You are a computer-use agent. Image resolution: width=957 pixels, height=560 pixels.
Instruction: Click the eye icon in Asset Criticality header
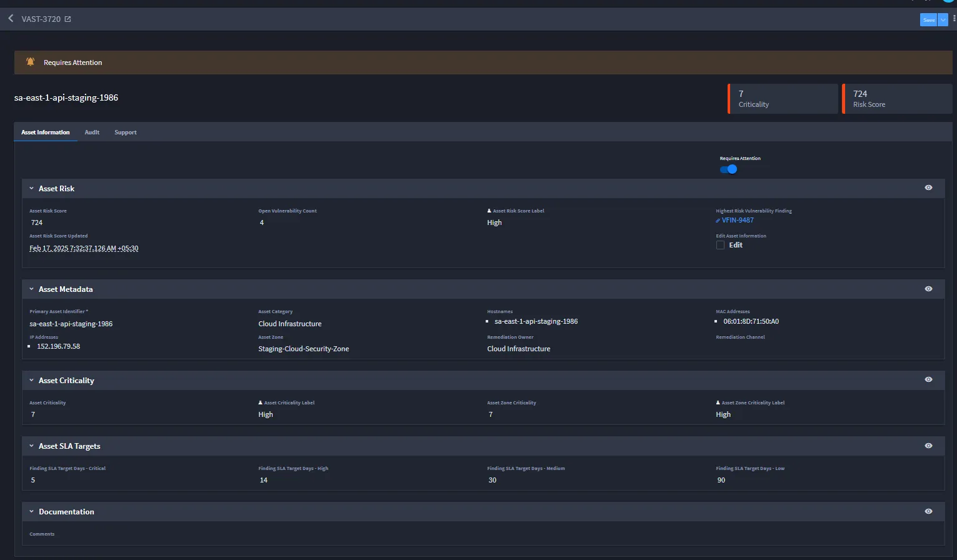pos(928,380)
